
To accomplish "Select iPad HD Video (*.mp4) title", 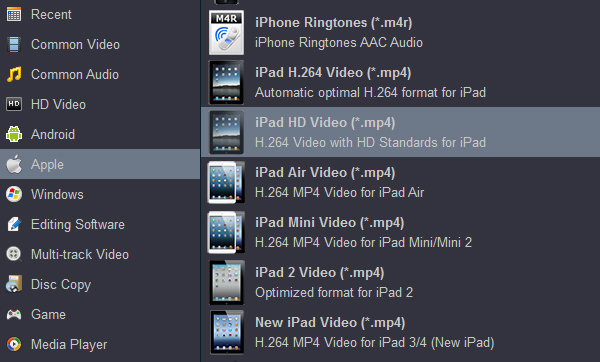I will pyautogui.click(x=325, y=122).
